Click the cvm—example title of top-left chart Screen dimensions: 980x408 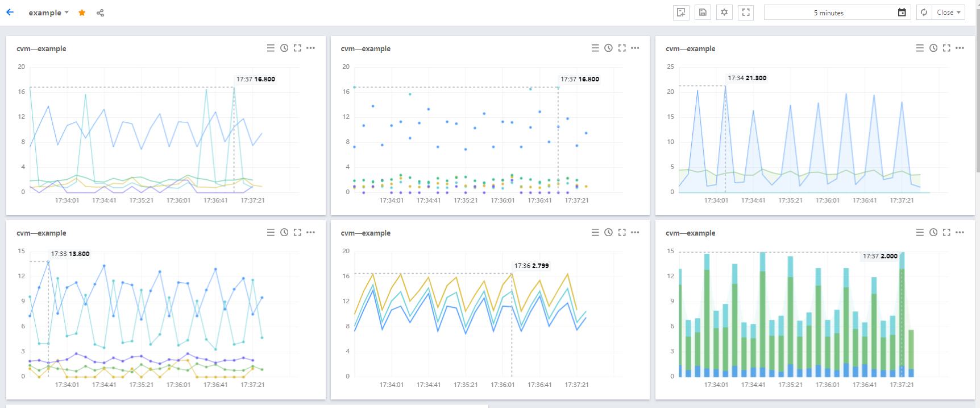coord(41,49)
